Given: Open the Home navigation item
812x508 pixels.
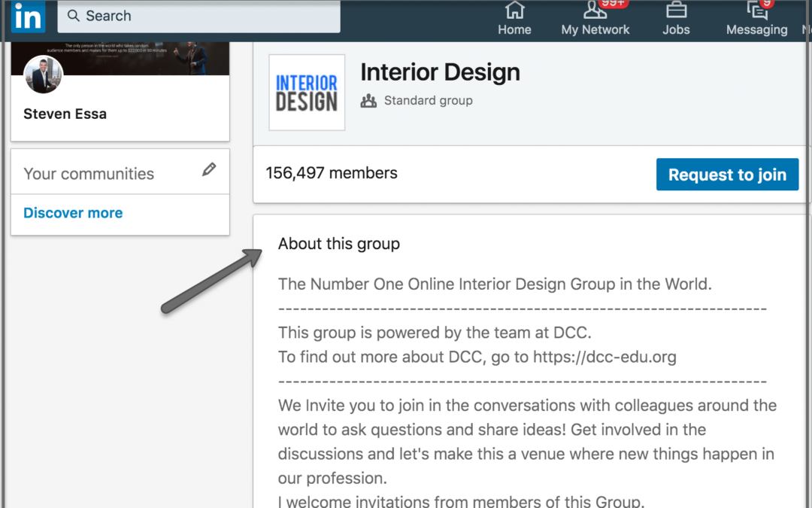Looking at the screenshot, I should click(x=514, y=19).
